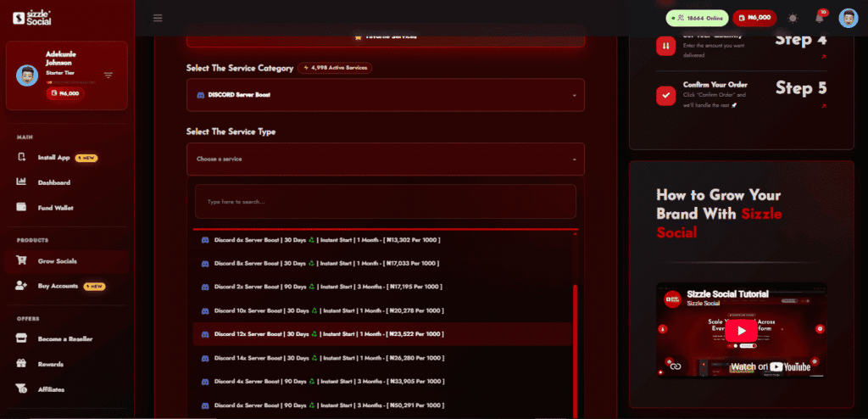Click the Watch on YouTube link
This screenshot has width=868, height=419.
tap(771, 367)
